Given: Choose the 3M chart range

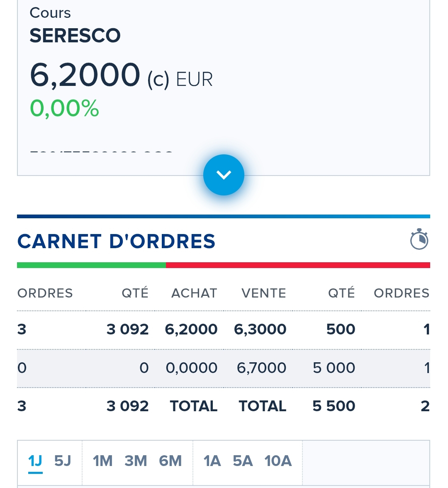Looking at the screenshot, I should [x=136, y=461].
